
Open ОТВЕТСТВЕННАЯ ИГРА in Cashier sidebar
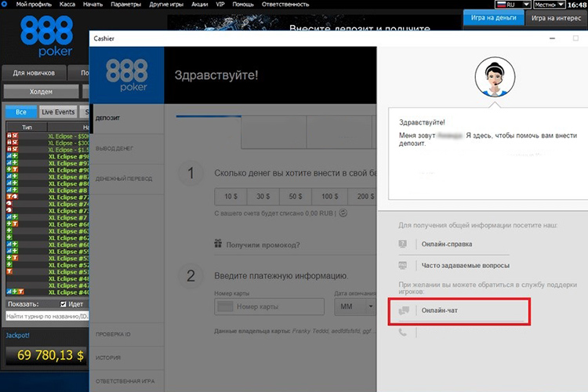127,381
